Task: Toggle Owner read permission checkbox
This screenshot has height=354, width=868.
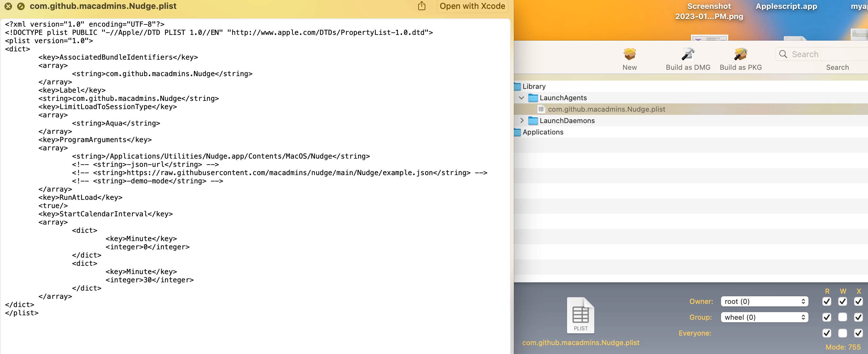Action: click(x=827, y=301)
